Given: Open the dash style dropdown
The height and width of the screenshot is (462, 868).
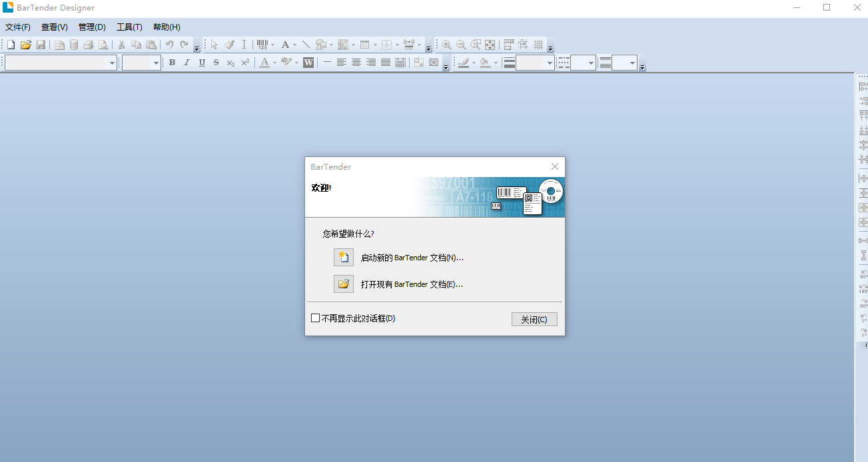Looking at the screenshot, I should click(x=591, y=63).
